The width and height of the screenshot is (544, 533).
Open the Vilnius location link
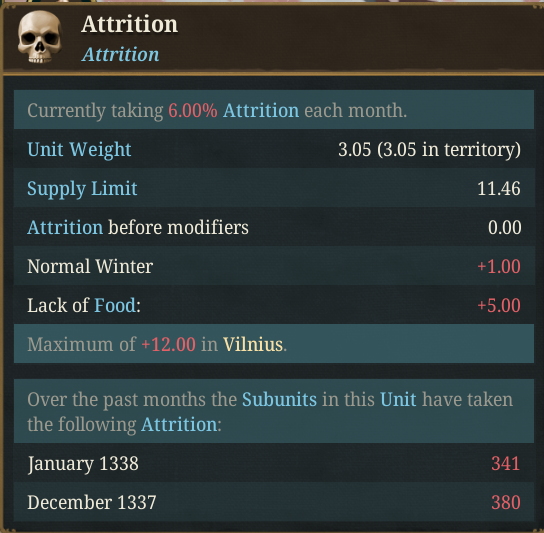[253, 344]
